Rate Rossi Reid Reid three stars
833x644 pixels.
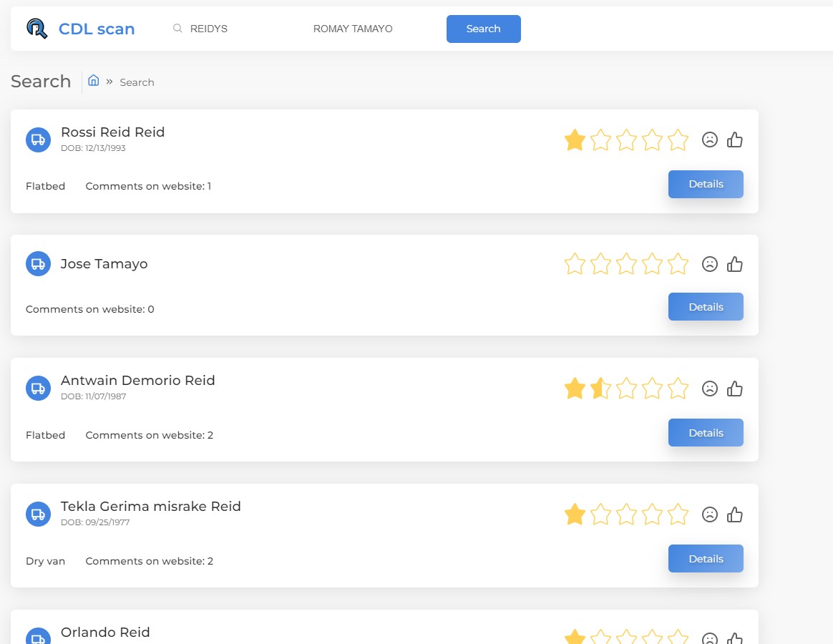(626, 140)
